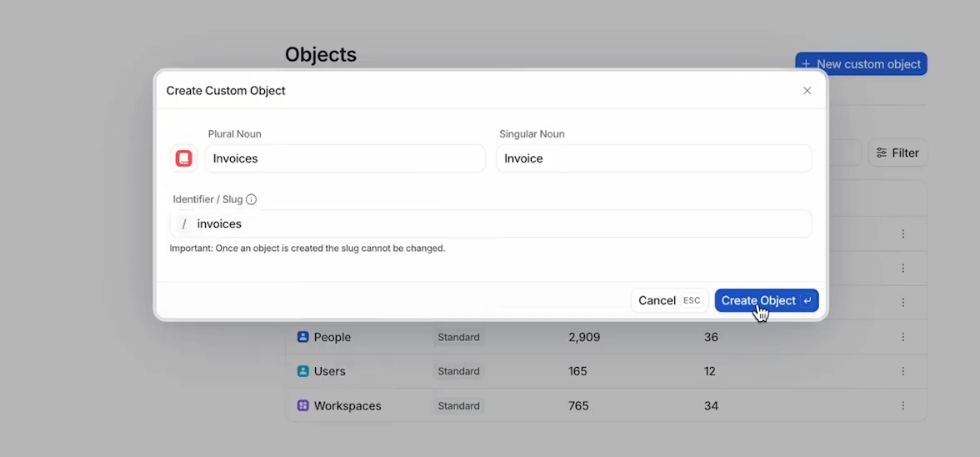Edit the Plural Noun field containing Invoices
Image resolution: width=980 pixels, height=457 pixels.
345,158
